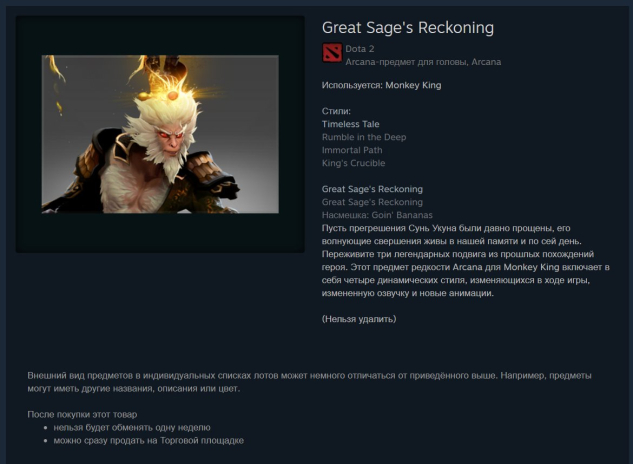
Task: Click the greyed Great Sage's Reckoning entry
Action: click(372, 202)
